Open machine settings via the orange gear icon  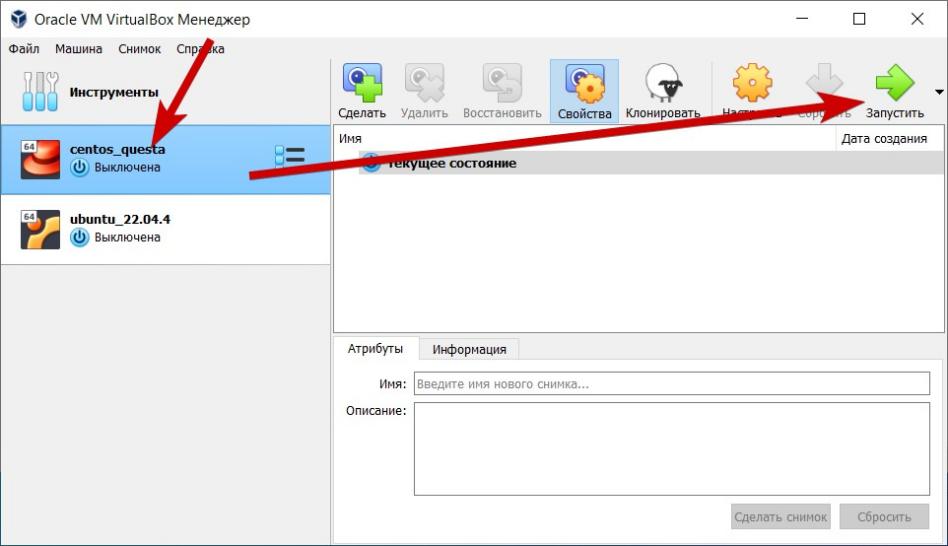(x=752, y=83)
